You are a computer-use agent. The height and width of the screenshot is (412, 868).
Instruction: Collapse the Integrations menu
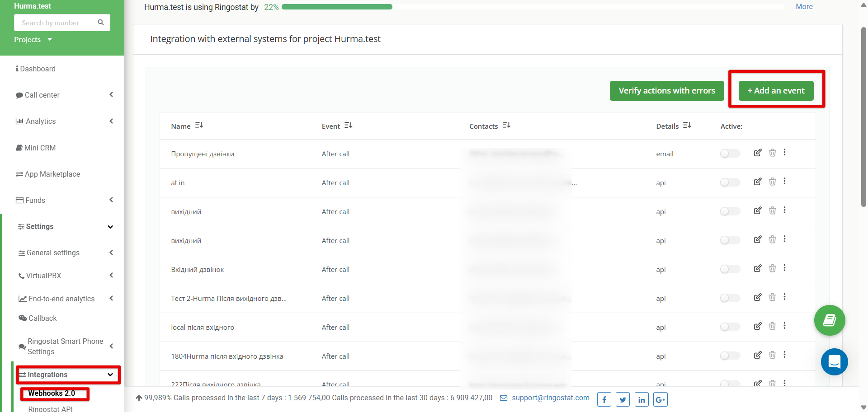pos(110,375)
